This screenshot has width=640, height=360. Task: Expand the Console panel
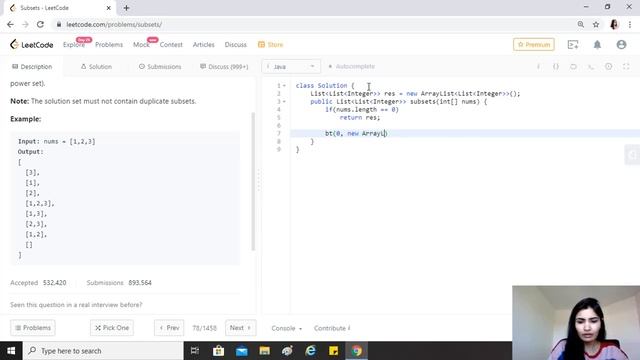pos(287,328)
